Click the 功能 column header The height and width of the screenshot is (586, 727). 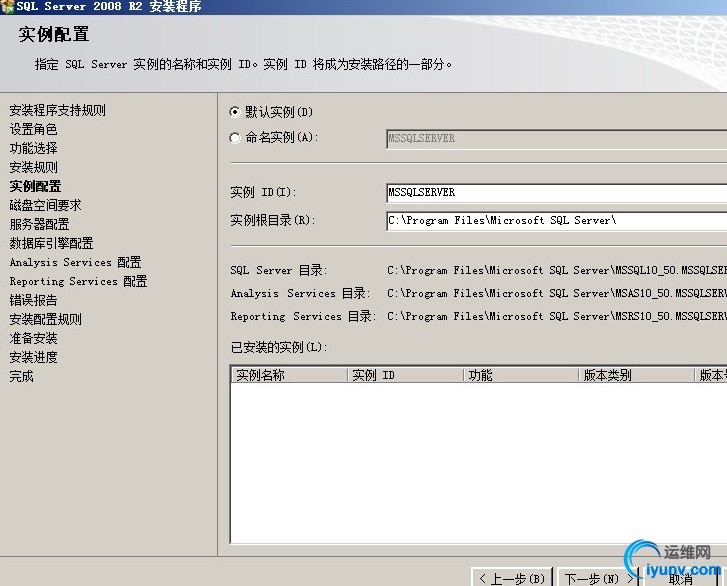[x=521, y=375]
